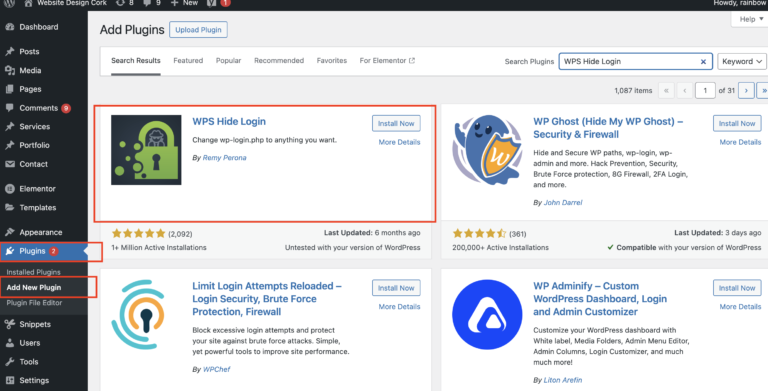This screenshot has width=768, height=391.
Task: Switch to the Search Results tab
Action: point(136,61)
